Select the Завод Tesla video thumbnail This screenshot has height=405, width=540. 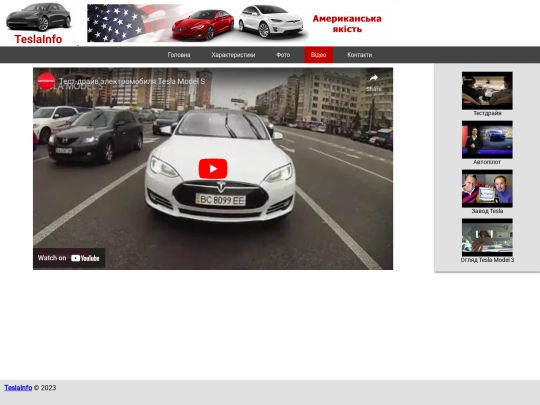pos(487,189)
